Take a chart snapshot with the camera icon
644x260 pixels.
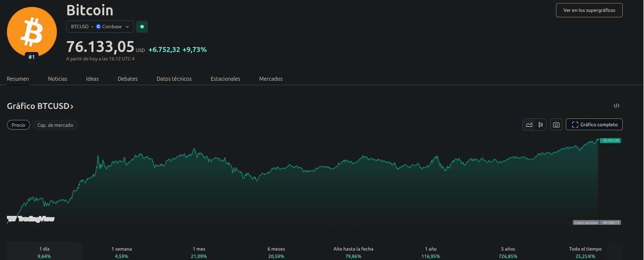(556, 125)
